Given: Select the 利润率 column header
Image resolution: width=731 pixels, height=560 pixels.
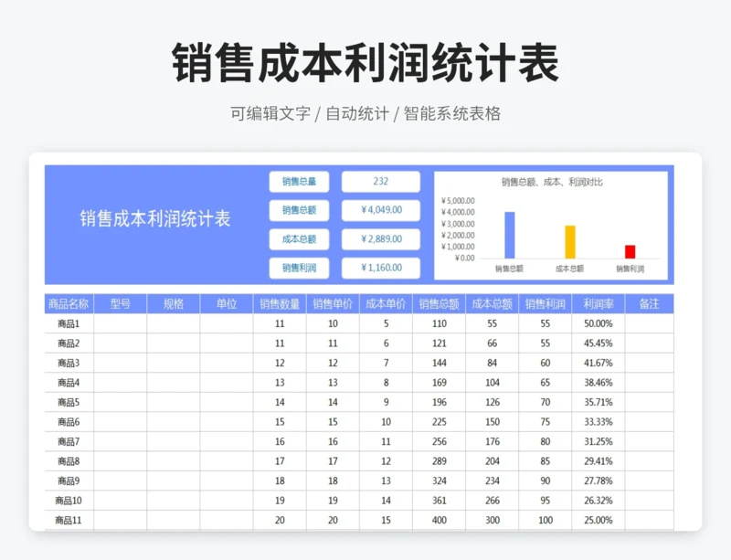Looking at the screenshot, I should click(x=599, y=304).
